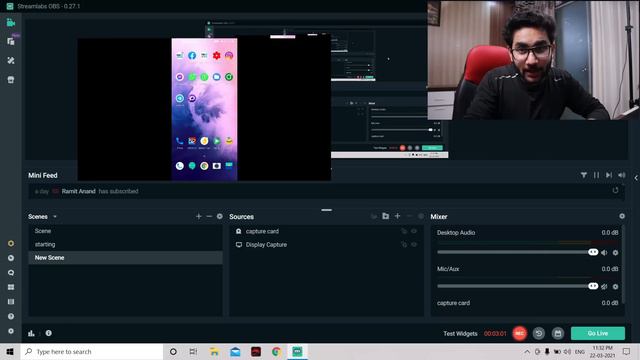640x360 pixels.
Task: Toggle visibility of capture card source
Action: coord(414,231)
